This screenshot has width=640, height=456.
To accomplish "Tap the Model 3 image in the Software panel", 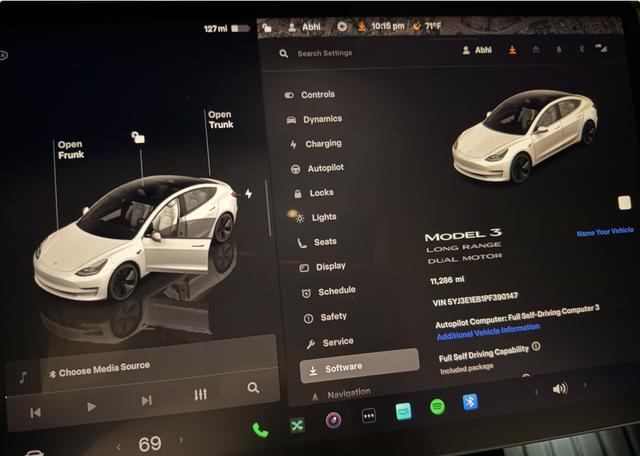I will coord(524,136).
